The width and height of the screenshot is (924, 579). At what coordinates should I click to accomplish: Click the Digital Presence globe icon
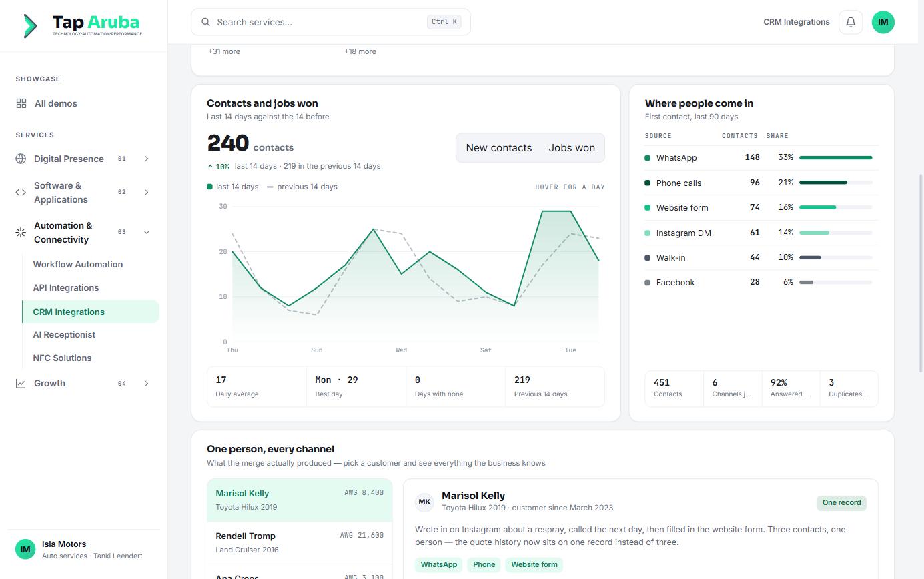point(21,159)
